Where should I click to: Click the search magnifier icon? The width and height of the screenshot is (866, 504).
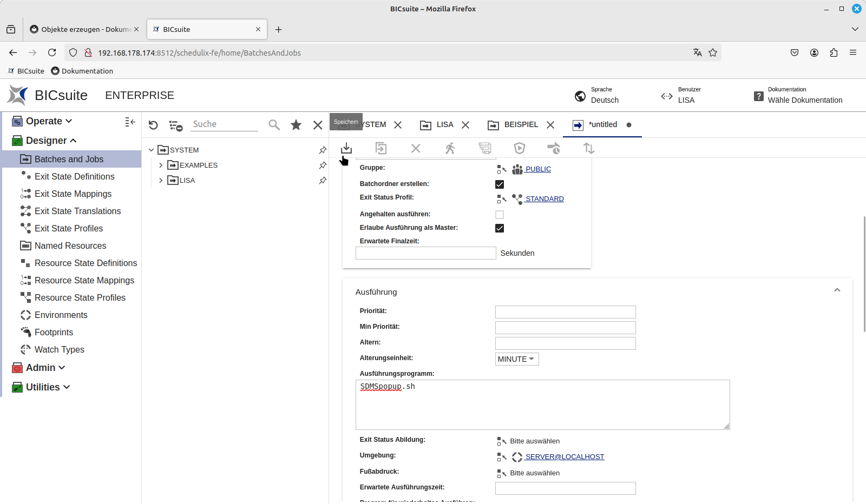[x=274, y=125]
